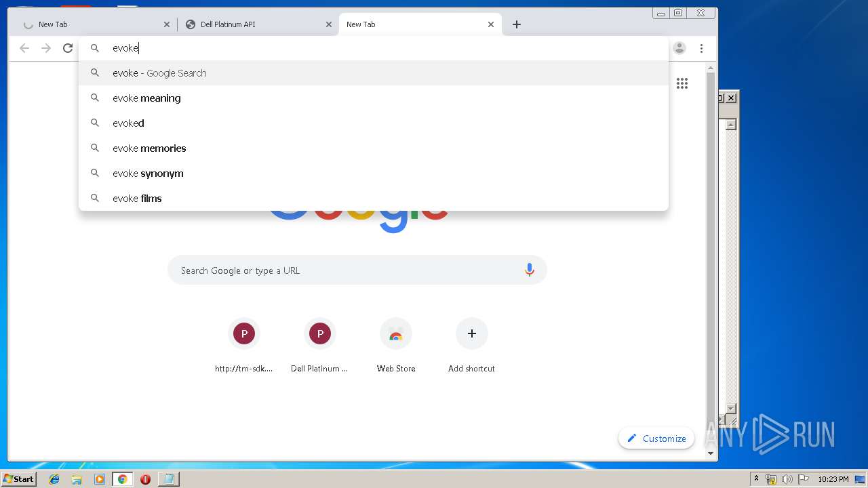This screenshot has height=488, width=868.
Task: Open the Dell Platinum shortcut tile
Action: (x=319, y=346)
